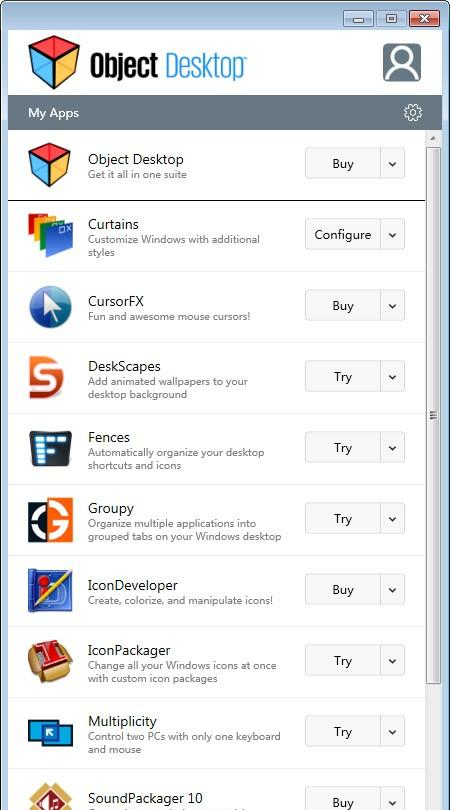
Task: Click the IconPackager box icon
Action: [50, 662]
